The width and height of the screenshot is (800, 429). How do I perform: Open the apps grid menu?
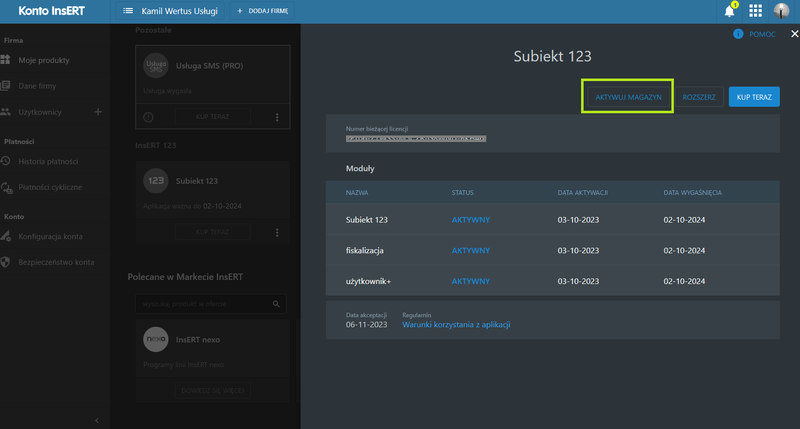pos(756,11)
